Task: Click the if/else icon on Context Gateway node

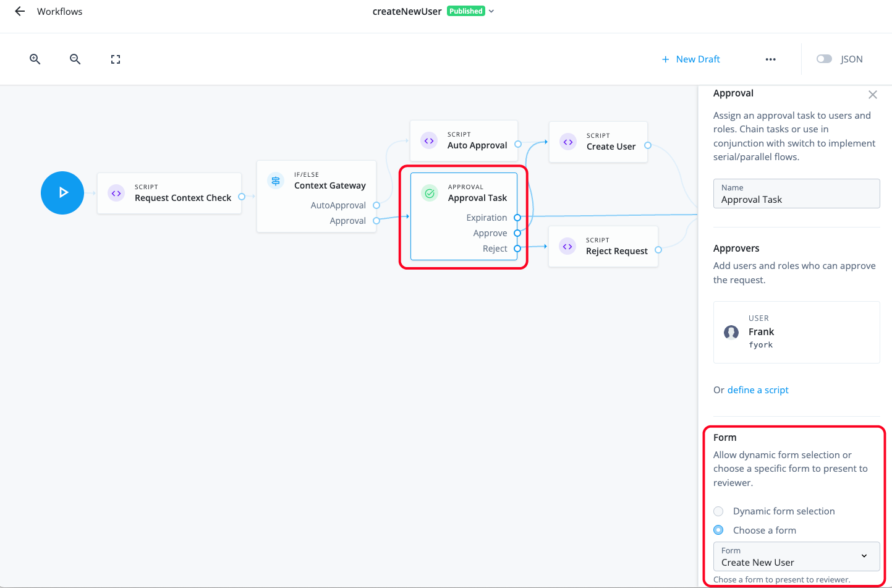Action: point(275,181)
